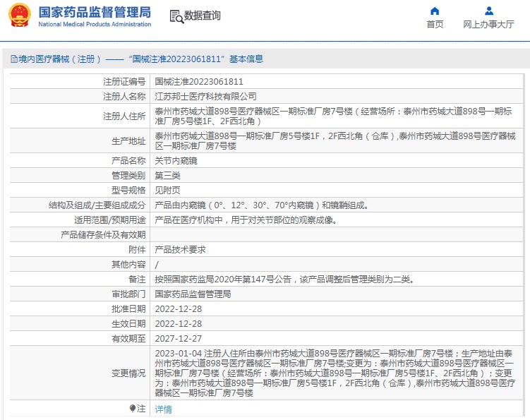Click the person icon above 网上办事大厅
The height and width of the screenshot is (420, 530).
tap(488, 11)
